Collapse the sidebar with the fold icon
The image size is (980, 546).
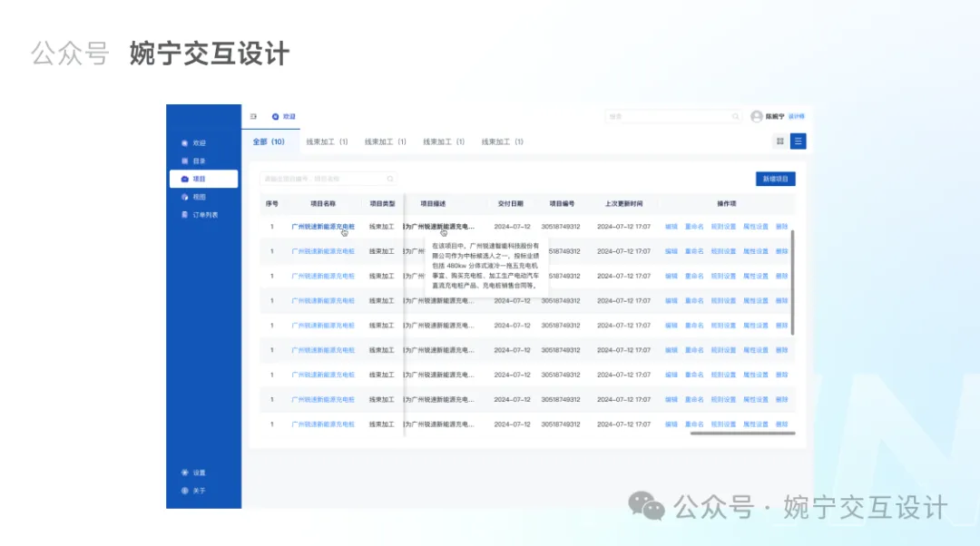coord(253,116)
